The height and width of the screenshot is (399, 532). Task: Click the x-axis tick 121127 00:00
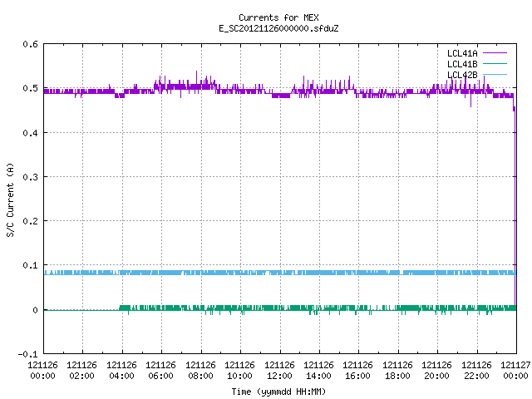click(515, 370)
